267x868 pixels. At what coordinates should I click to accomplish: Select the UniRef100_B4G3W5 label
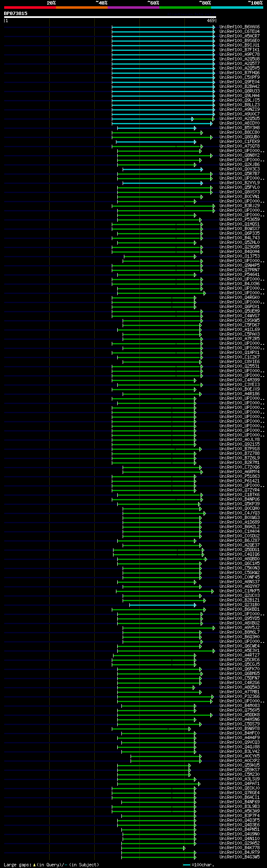coord(239,857)
